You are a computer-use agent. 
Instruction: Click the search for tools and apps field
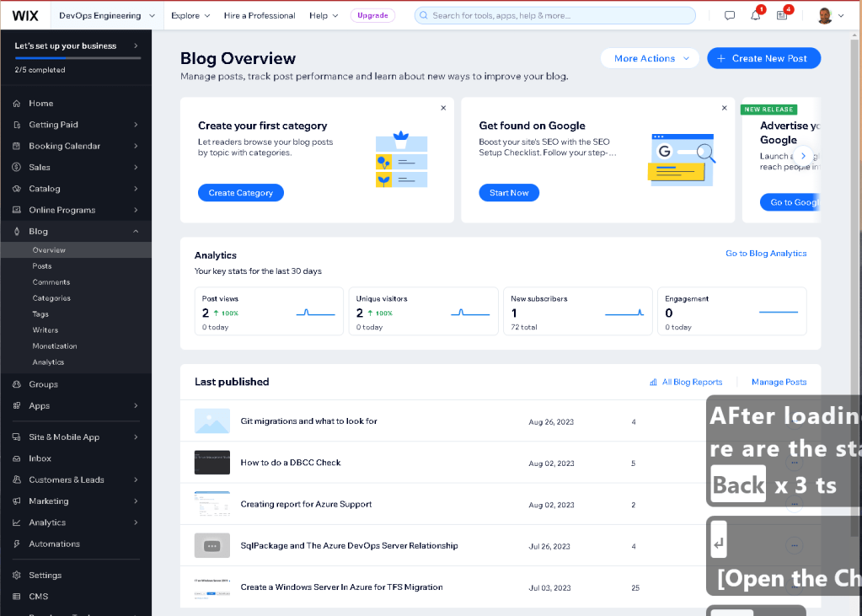[x=554, y=15]
